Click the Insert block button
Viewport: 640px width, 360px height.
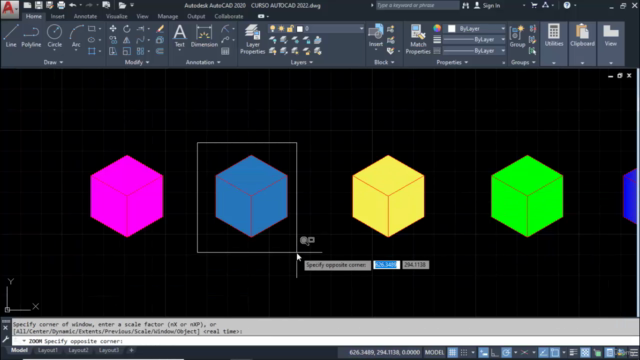(x=376, y=36)
